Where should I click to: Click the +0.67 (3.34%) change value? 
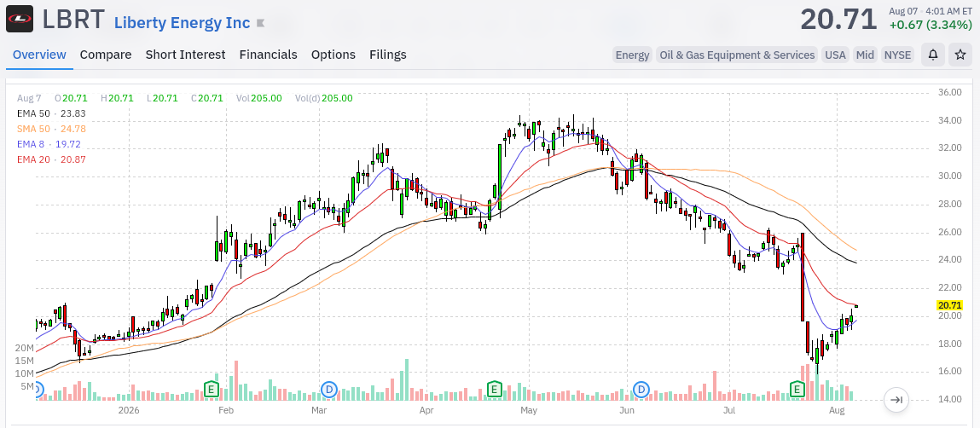coord(931,25)
